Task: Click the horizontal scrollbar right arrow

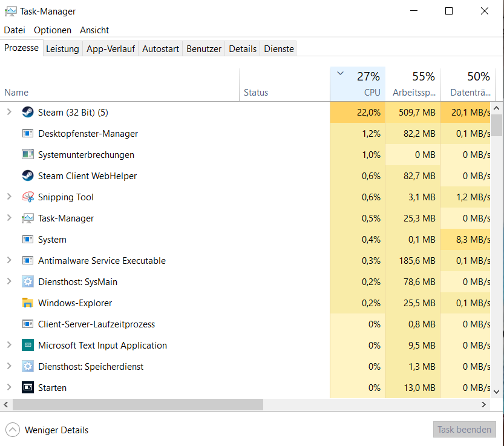Action: pos(483,404)
